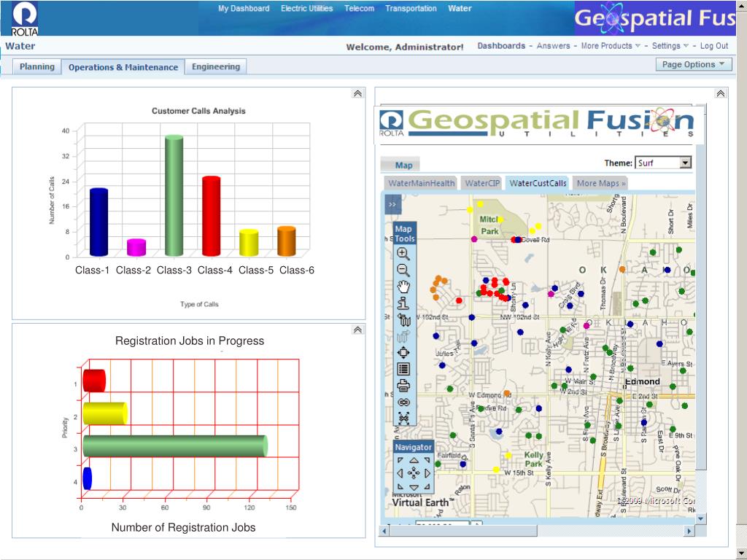Screen dimensions: 747x560
Task: Click the full extent map tool
Action: click(x=403, y=353)
